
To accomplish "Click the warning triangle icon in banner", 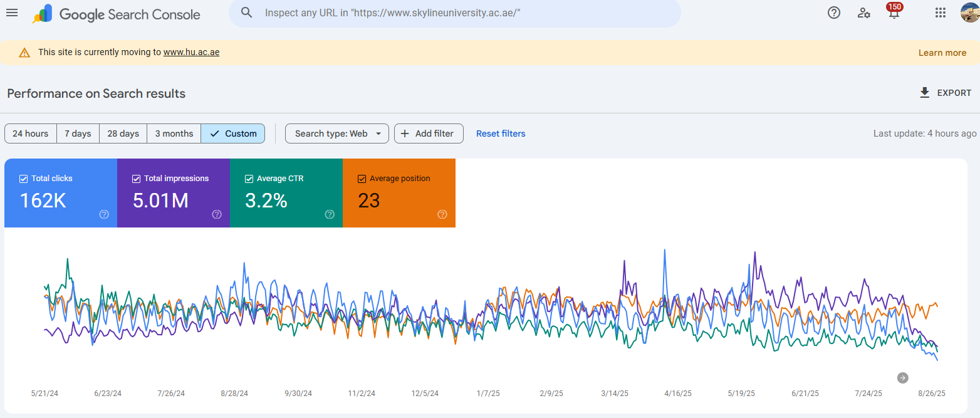I will point(24,53).
